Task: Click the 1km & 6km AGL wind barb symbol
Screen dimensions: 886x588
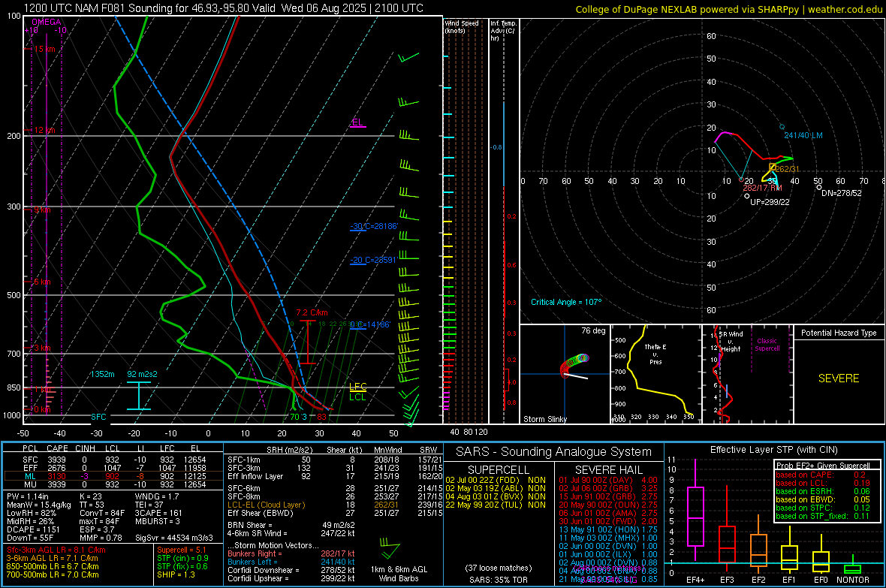Action: [x=390, y=548]
